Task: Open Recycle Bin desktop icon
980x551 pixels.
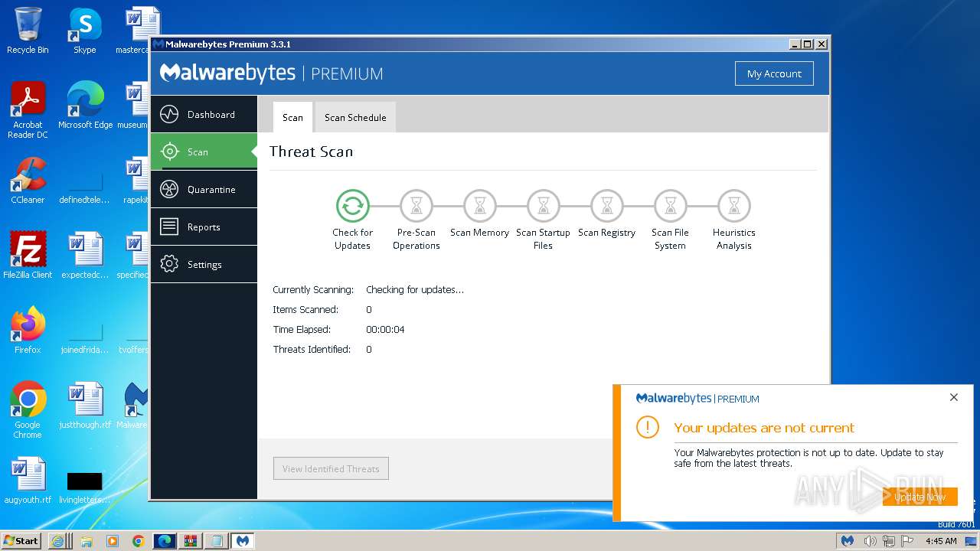Action: pos(28,31)
